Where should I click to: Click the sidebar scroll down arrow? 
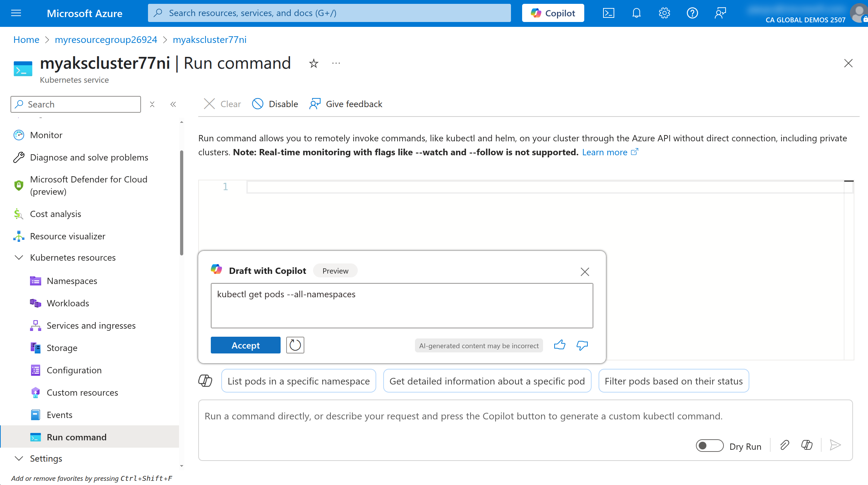[181, 466]
